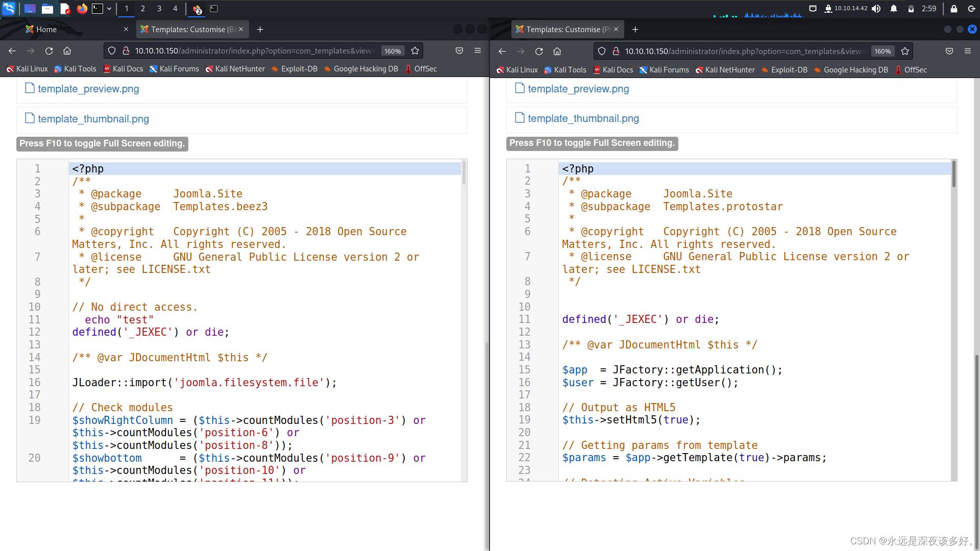Open the right Firefox hamburger menu
The height and width of the screenshot is (551, 980).
point(968,52)
